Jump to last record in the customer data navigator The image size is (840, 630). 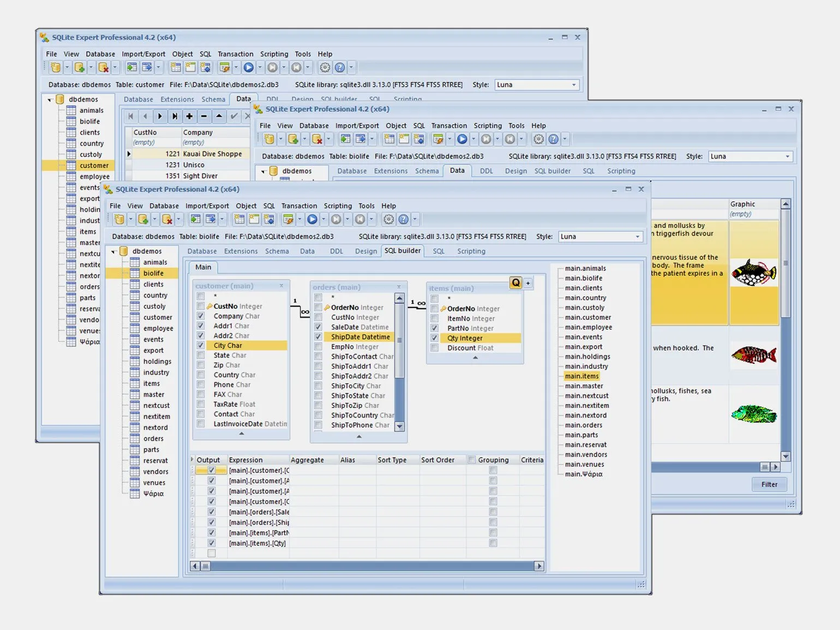point(175,116)
